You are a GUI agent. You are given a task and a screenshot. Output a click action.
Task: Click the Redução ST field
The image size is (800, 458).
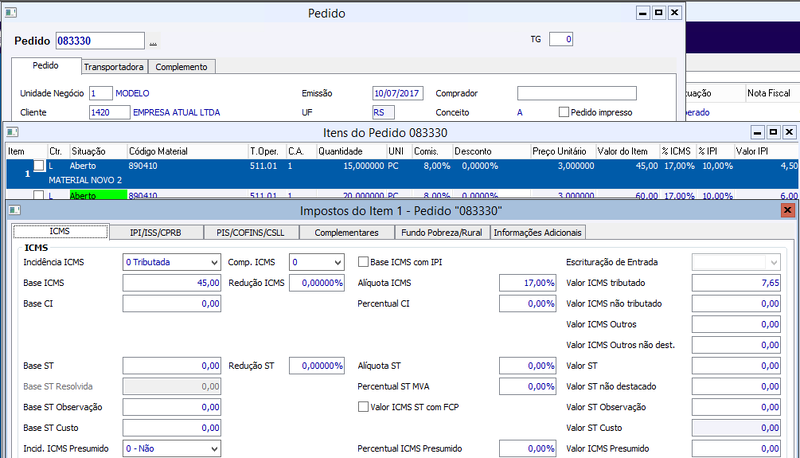point(316,366)
